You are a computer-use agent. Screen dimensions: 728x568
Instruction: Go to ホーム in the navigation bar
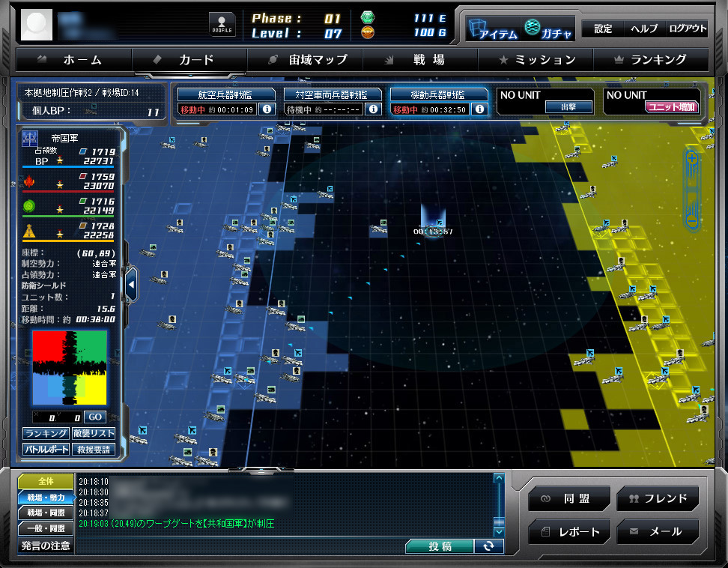point(74,60)
